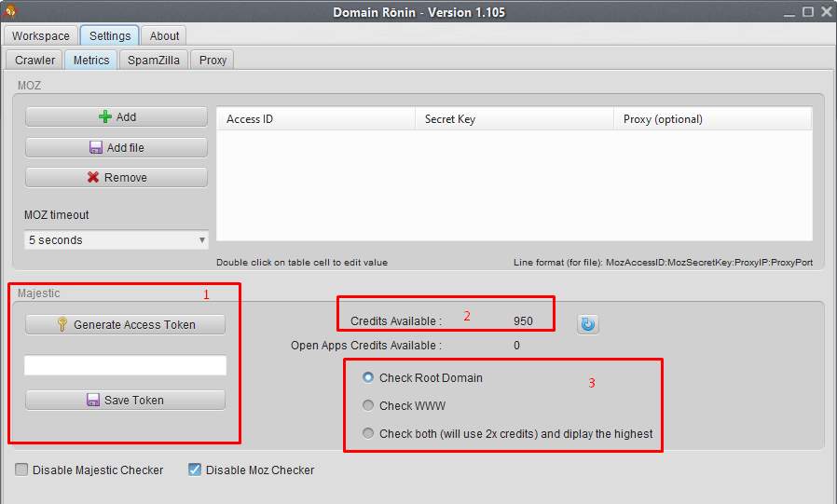Click the Majestic token input field

(126, 365)
